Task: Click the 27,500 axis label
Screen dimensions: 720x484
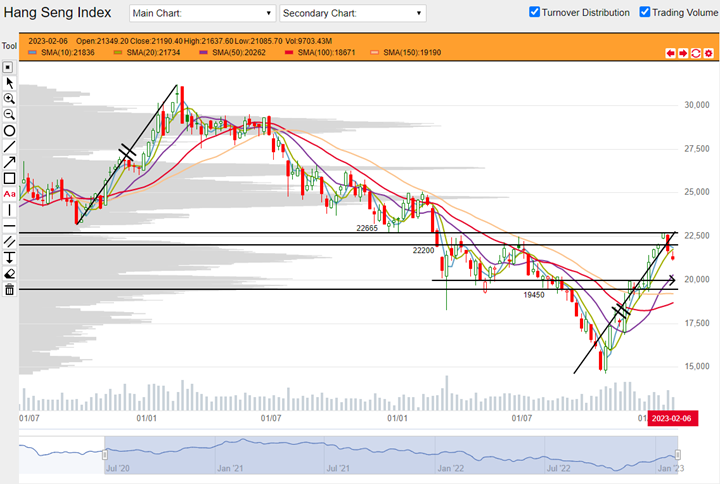Action: point(697,148)
